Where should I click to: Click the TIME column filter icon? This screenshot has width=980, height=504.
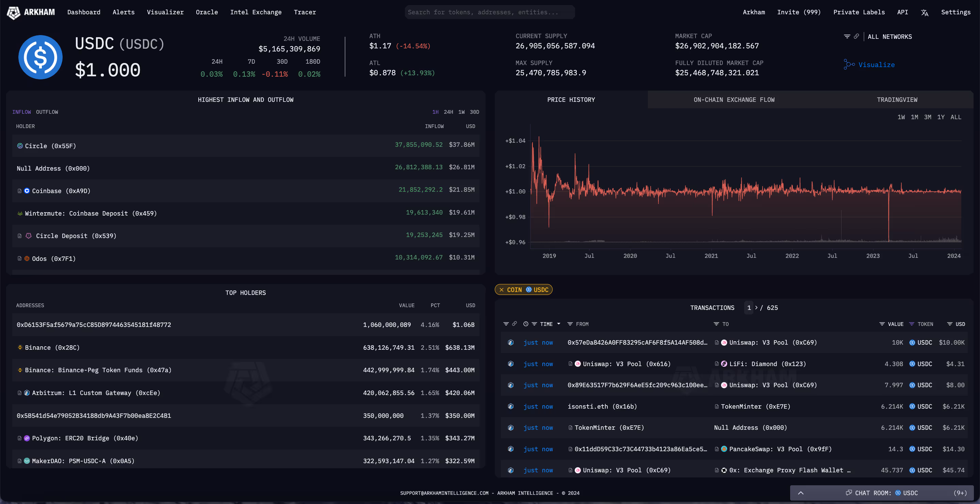coord(535,324)
